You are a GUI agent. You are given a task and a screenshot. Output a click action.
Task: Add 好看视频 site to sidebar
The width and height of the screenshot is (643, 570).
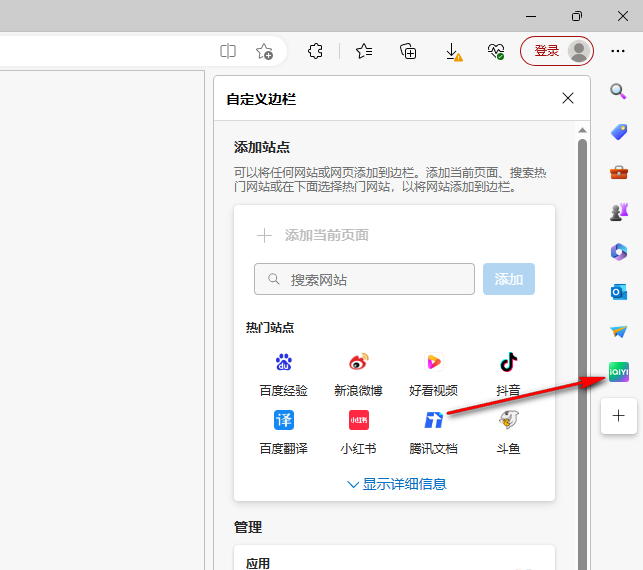click(x=433, y=374)
